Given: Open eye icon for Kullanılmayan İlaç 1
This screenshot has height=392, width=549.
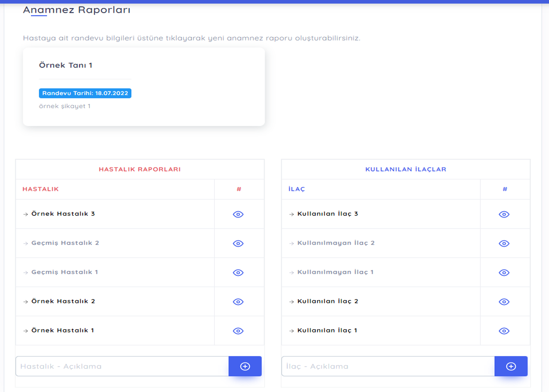Looking at the screenshot, I should [x=504, y=273].
